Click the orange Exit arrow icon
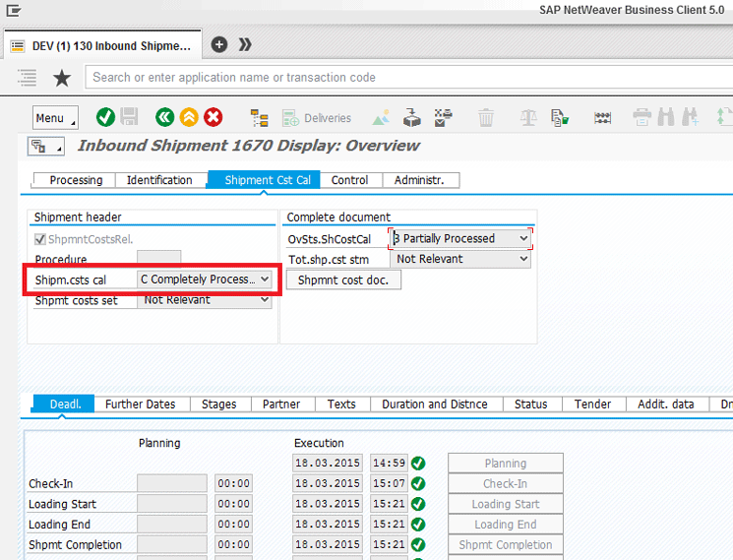The height and width of the screenshot is (560, 733). (x=189, y=117)
